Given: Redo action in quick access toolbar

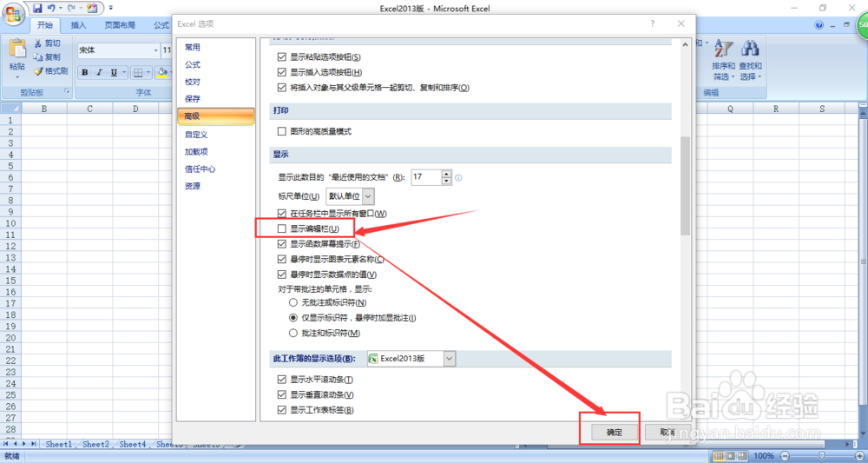Looking at the screenshot, I should [x=71, y=9].
